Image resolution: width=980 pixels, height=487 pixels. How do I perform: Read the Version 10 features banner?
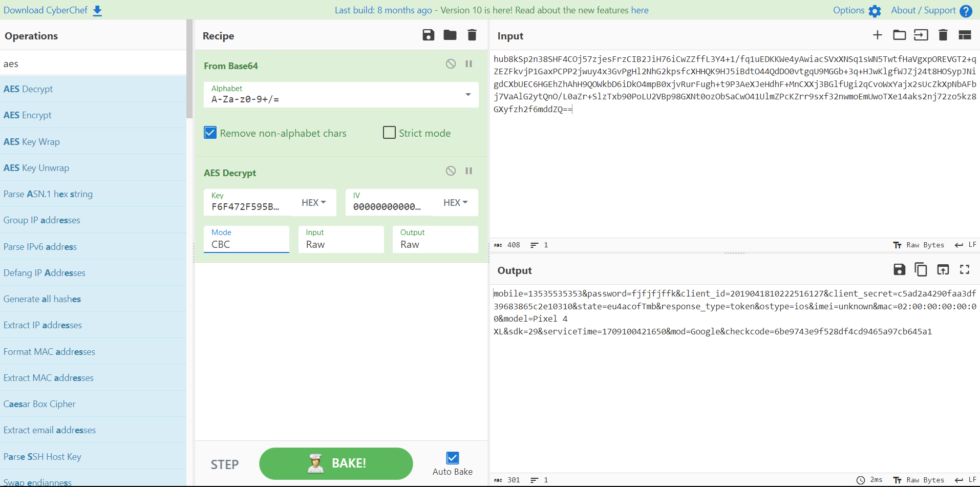[492, 10]
